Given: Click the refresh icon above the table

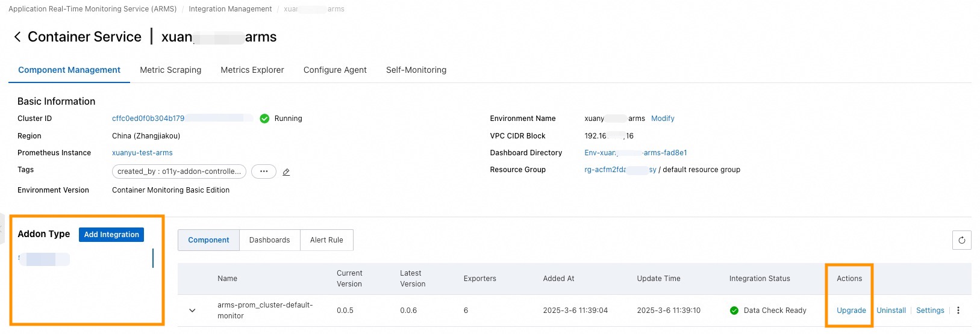Looking at the screenshot, I should tap(961, 240).
